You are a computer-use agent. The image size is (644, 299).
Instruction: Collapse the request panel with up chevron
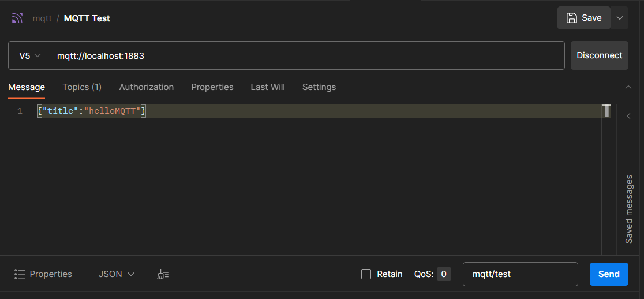click(628, 87)
